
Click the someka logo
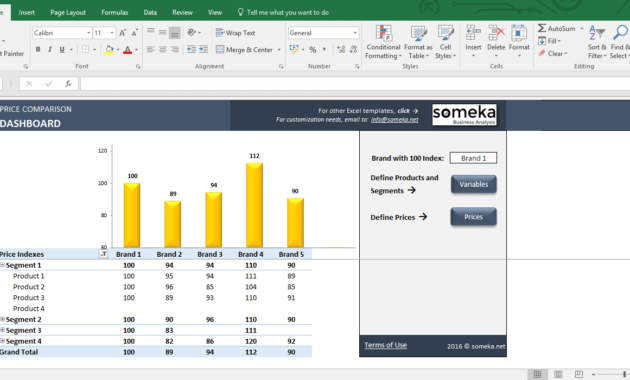[x=464, y=115]
